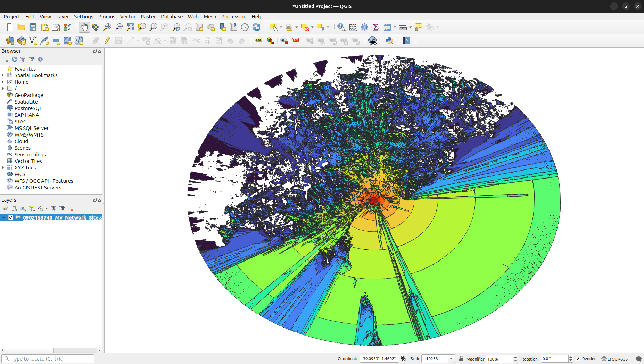The width and height of the screenshot is (644, 364).
Task: Open the Python Console
Action: pos(389,41)
